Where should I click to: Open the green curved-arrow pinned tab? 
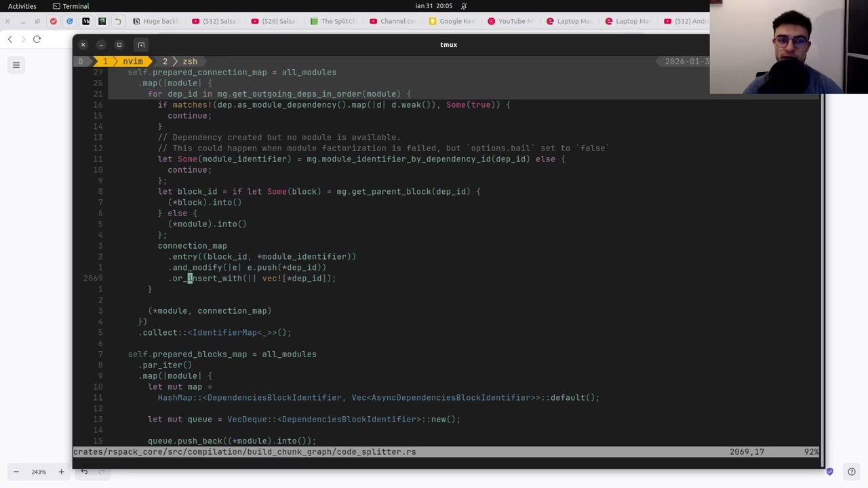[118, 21]
